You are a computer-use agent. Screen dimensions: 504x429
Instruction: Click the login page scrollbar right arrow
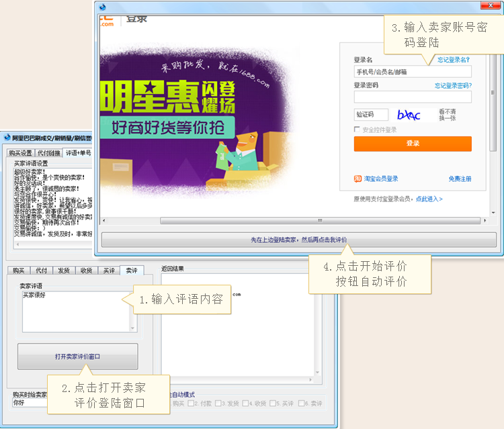(485, 221)
